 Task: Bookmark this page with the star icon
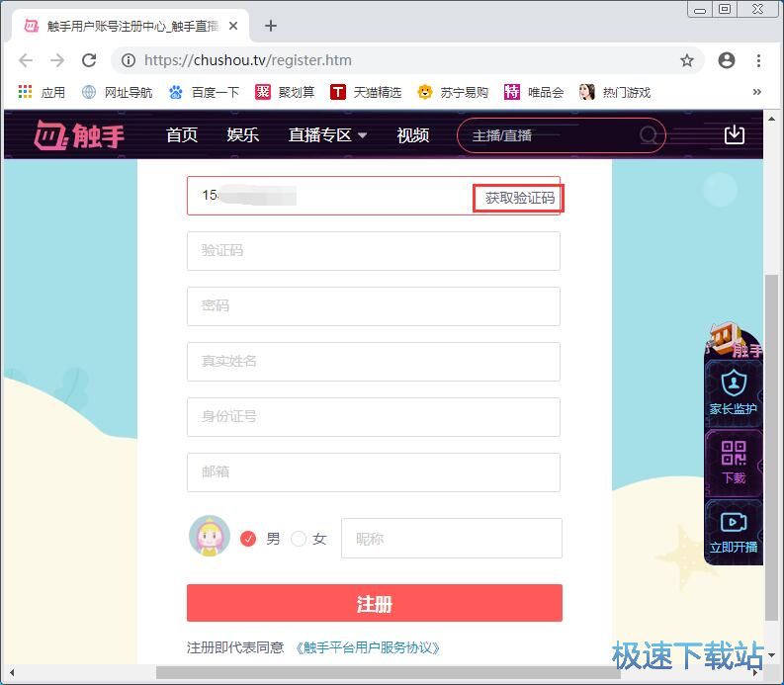click(687, 60)
